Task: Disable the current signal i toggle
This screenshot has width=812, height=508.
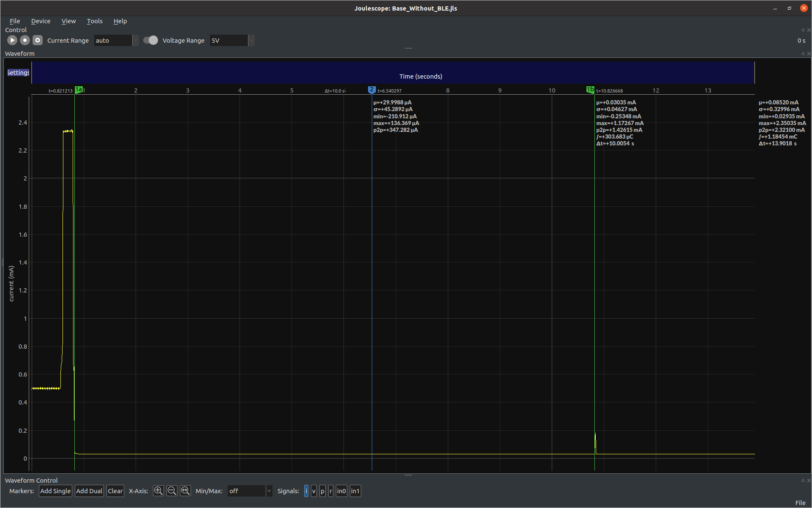Action: [x=307, y=491]
